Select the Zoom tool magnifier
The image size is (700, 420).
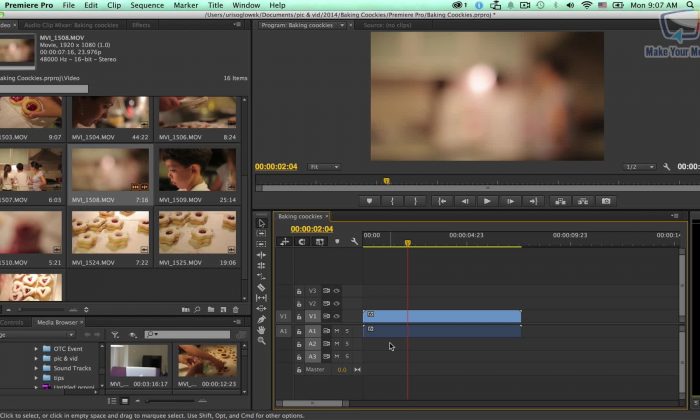coord(262,341)
